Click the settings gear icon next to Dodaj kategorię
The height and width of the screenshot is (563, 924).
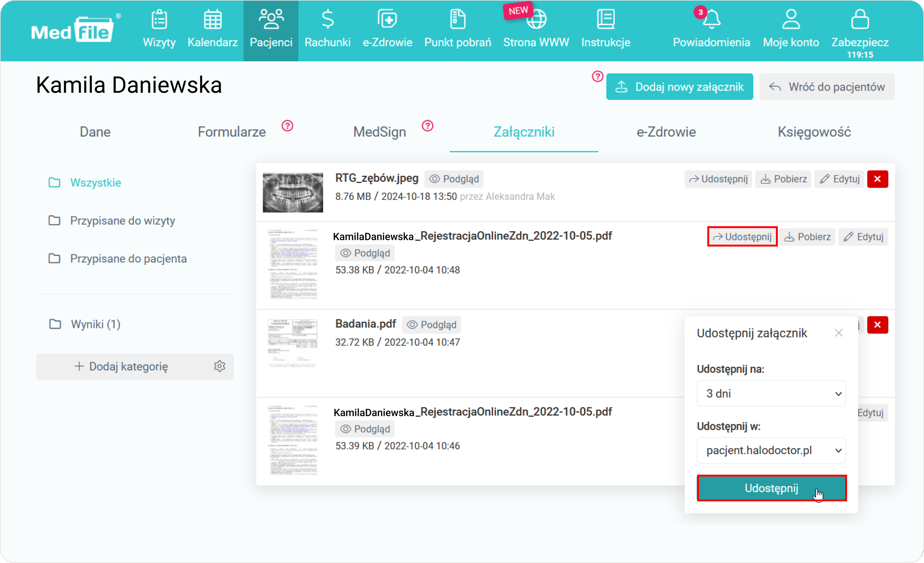pos(220,366)
